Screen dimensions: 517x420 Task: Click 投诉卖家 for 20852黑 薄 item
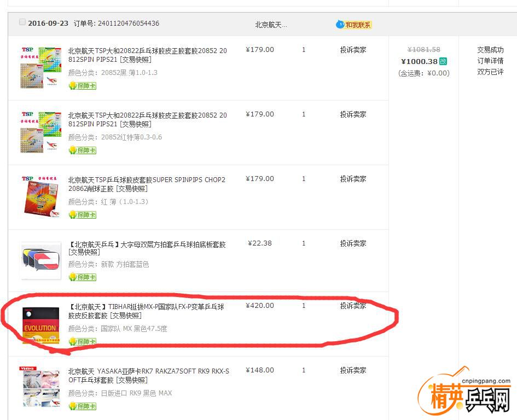tap(353, 50)
